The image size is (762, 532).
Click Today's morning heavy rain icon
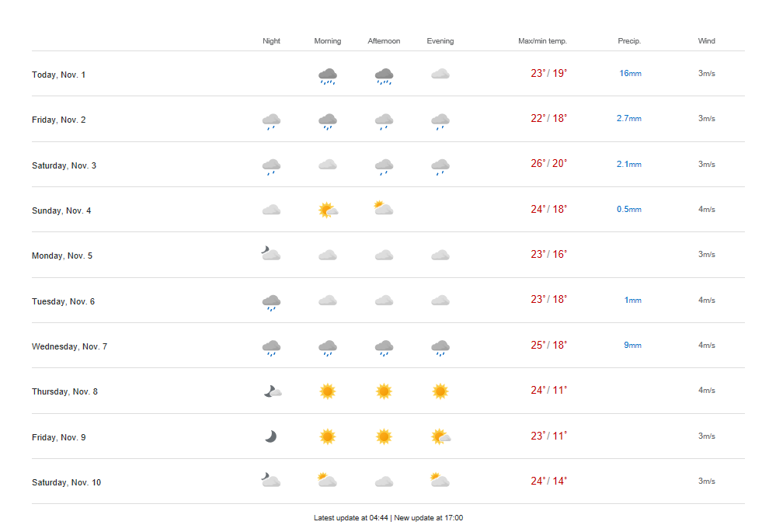click(327, 75)
